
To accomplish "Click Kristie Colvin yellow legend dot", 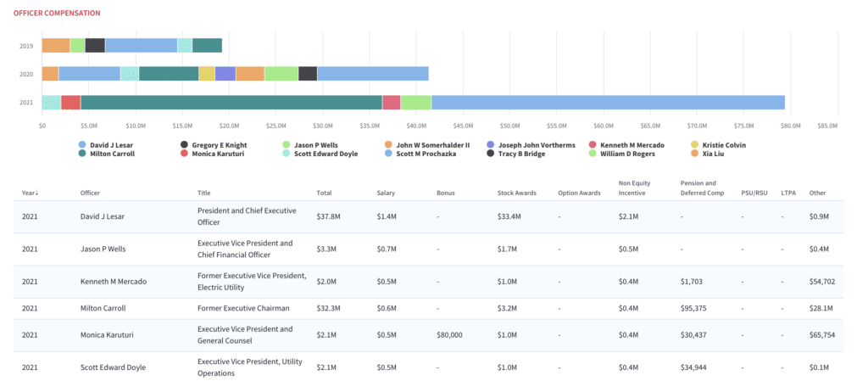I will [x=694, y=145].
